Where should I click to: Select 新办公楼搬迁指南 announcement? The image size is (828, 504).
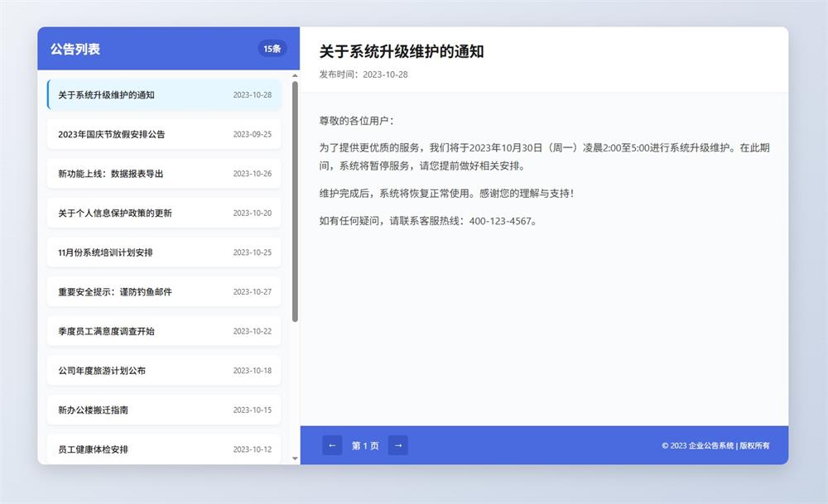pyautogui.click(x=164, y=410)
